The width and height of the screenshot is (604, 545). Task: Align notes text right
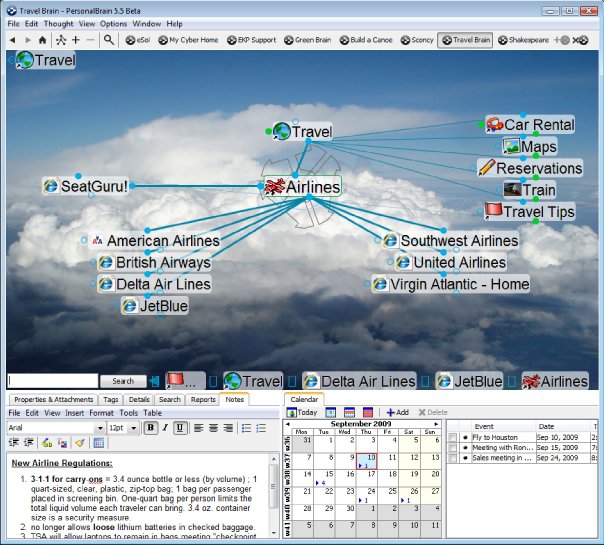pyautogui.click(x=228, y=428)
